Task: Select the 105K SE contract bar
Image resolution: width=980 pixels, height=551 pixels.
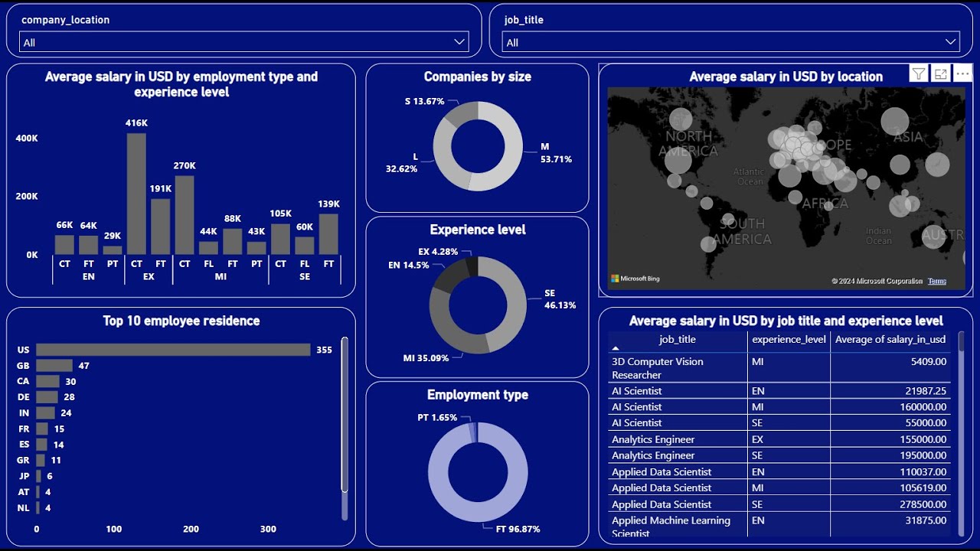Action: pyautogui.click(x=281, y=239)
